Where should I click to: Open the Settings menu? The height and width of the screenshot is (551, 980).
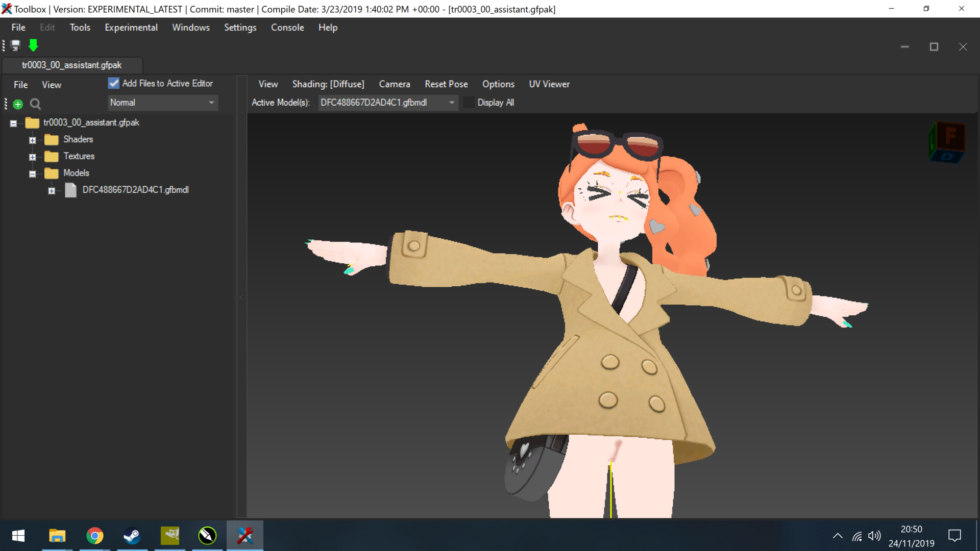coord(240,28)
